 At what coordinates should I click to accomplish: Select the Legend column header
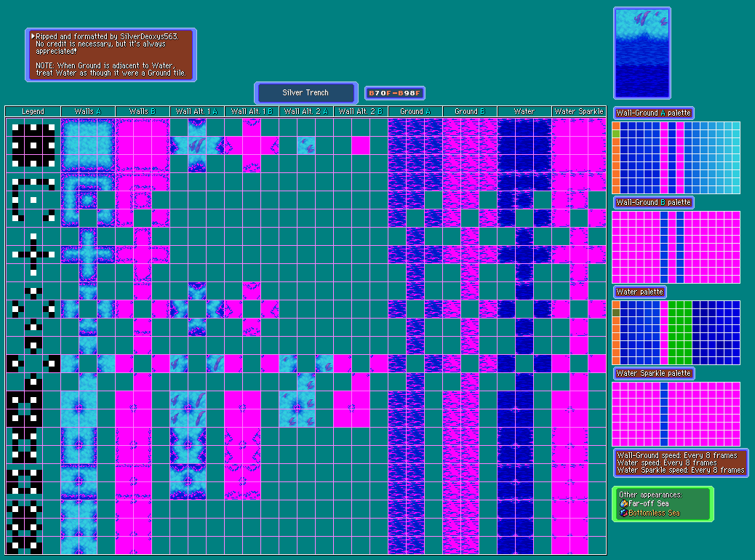tap(33, 111)
